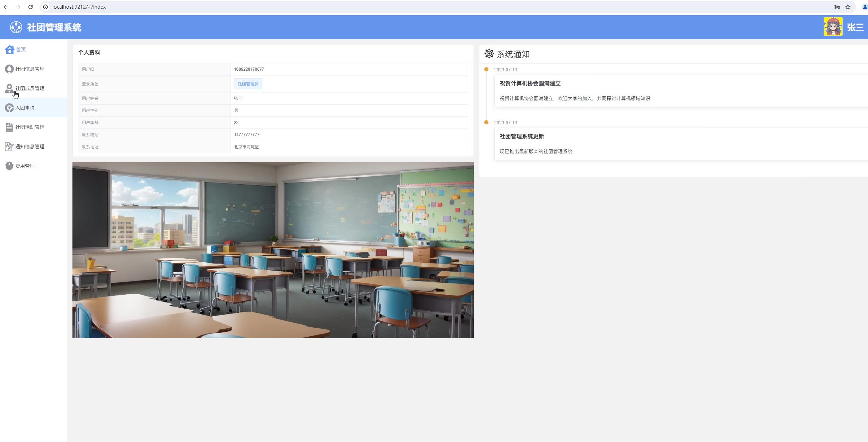Image resolution: width=868 pixels, height=442 pixels.
Task: Open the 社团活动管理 menu item
Action: (33, 127)
